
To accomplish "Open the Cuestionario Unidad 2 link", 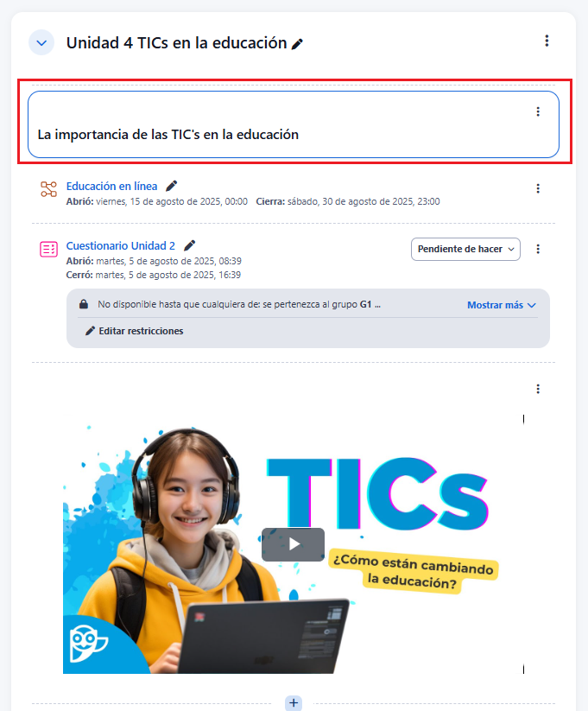I will point(121,245).
